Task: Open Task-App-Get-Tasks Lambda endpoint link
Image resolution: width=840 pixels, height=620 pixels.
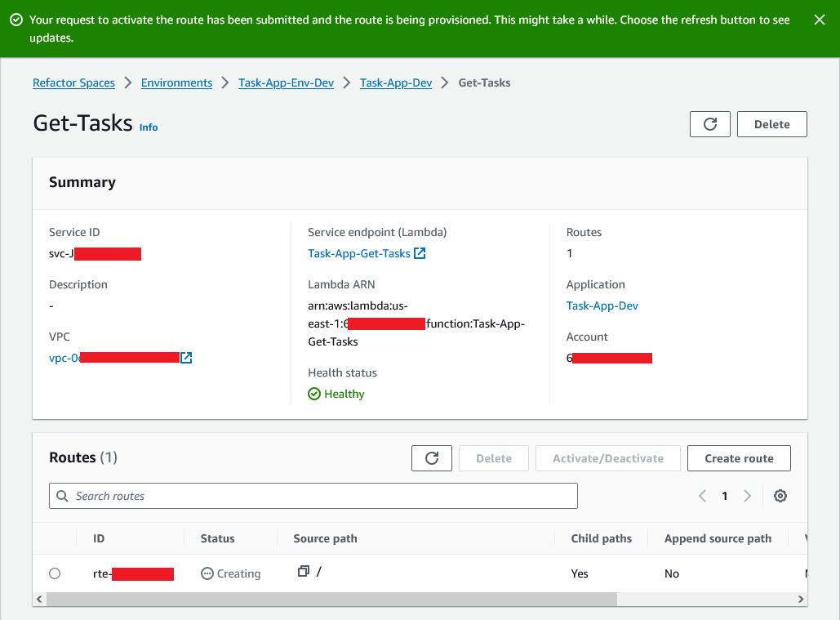Action: click(359, 253)
